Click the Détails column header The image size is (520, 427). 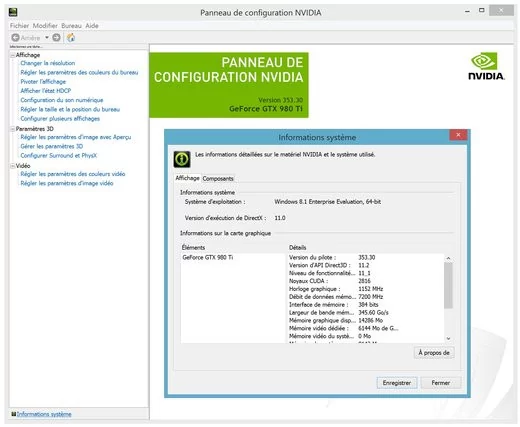click(x=298, y=247)
